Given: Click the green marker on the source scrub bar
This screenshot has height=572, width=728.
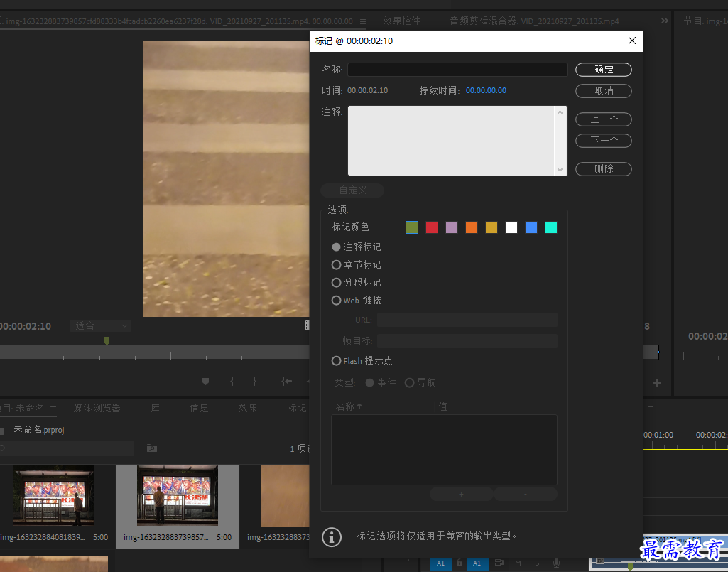Looking at the screenshot, I should [107, 341].
